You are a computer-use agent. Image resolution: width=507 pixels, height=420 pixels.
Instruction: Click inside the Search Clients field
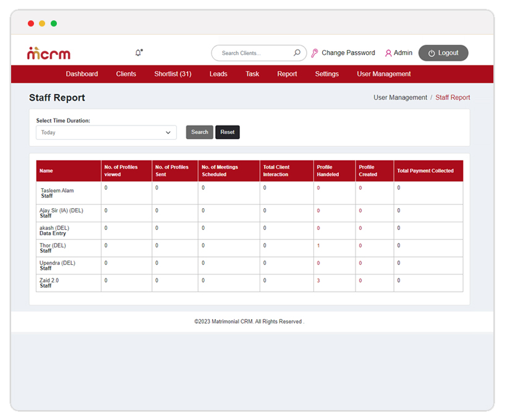coord(253,53)
